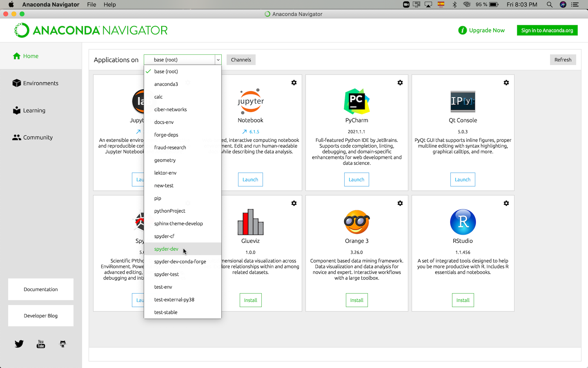Viewport: 588px width, 368px height.
Task: Open the File menu
Action: pyautogui.click(x=91, y=4)
